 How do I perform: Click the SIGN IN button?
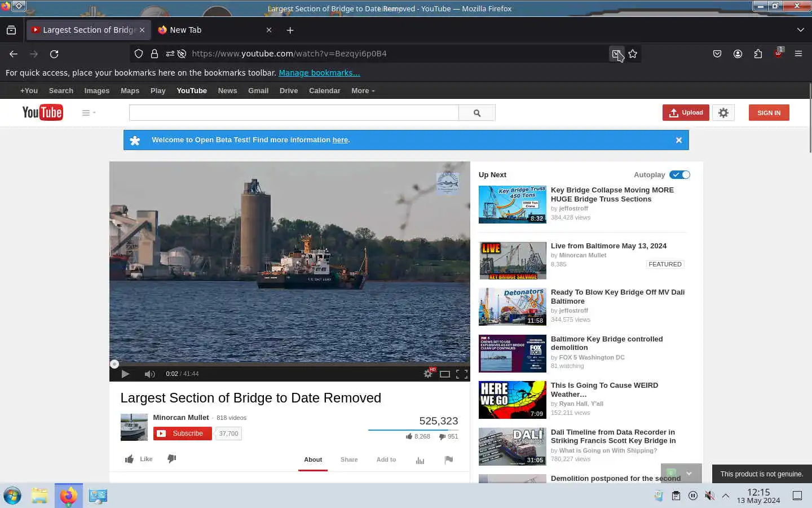tap(769, 113)
